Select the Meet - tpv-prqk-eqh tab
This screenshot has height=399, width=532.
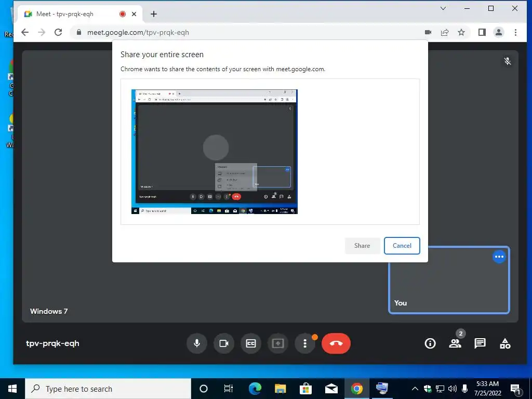(81, 14)
